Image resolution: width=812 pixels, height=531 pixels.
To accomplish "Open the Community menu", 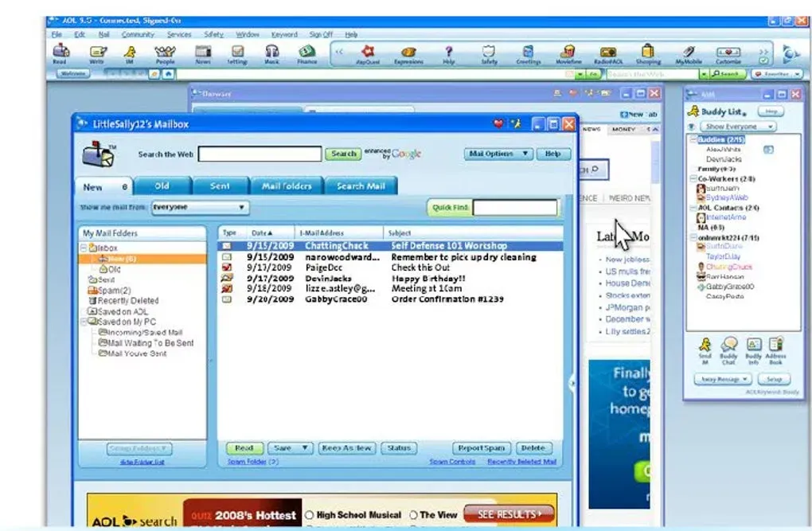I will (x=138, y=35).
